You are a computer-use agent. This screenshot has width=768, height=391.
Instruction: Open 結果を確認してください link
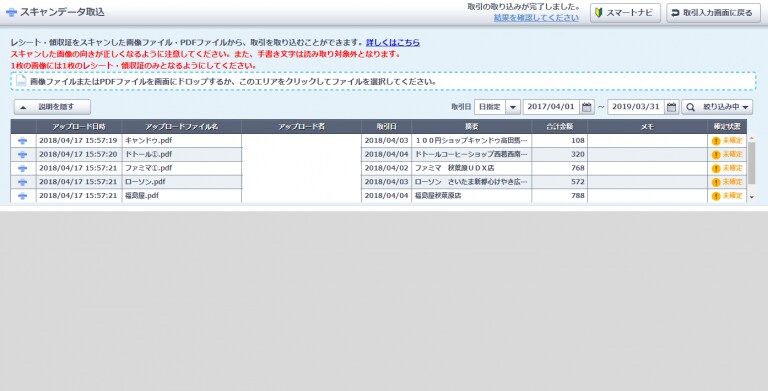click(x=536, y=18)
